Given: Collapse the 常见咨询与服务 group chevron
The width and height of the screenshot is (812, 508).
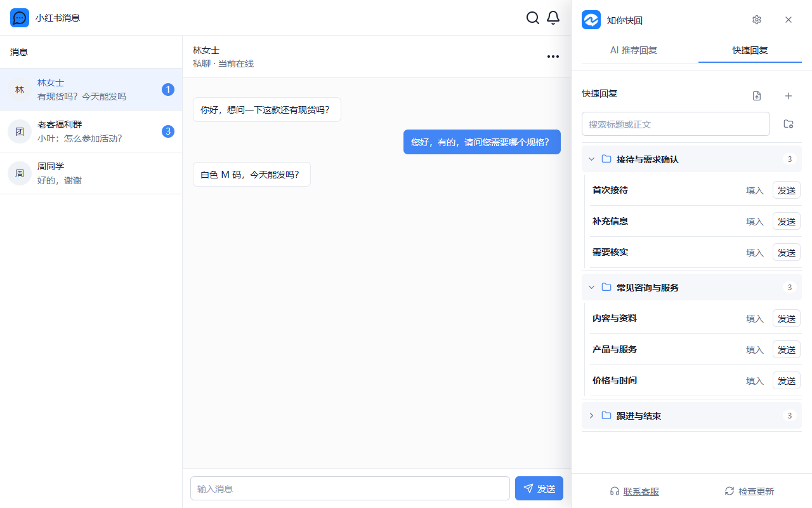Looking at the screenshot, I should tap(591, 287).
